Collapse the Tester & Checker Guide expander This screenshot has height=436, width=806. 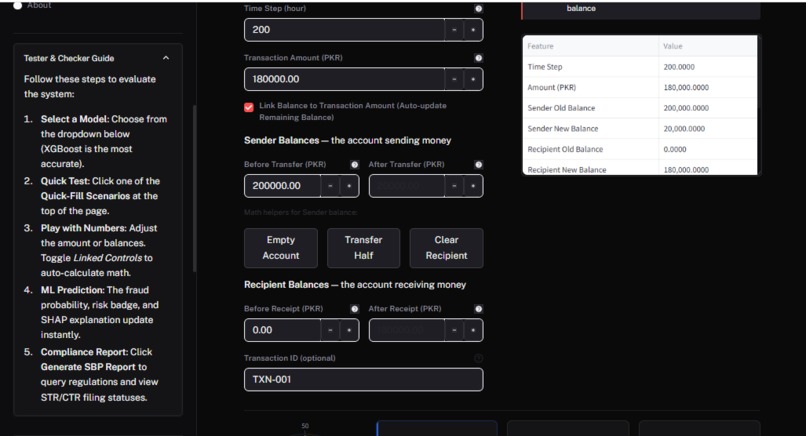click(x=166, y=58)
